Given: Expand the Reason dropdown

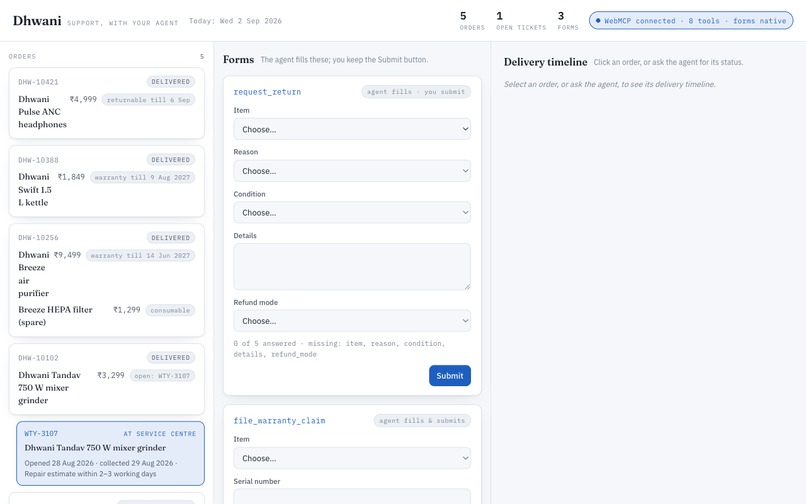Looking at the screenshot, I should click(352, 171).
